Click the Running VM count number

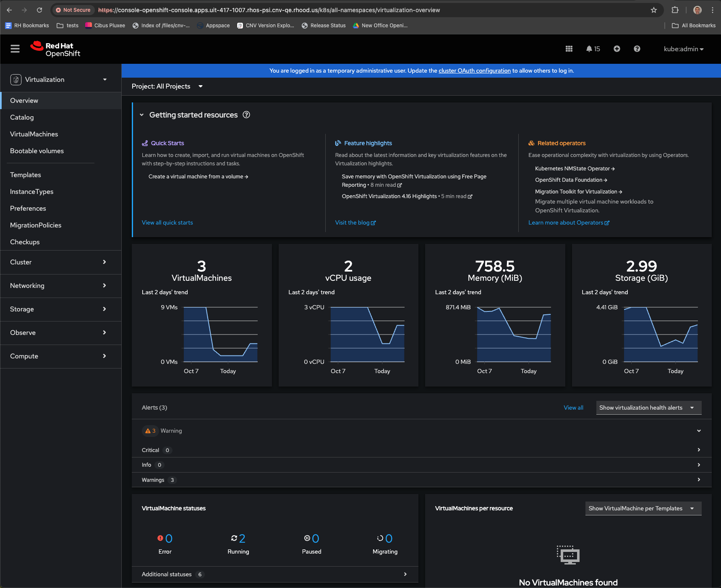(x=242, y=538)
